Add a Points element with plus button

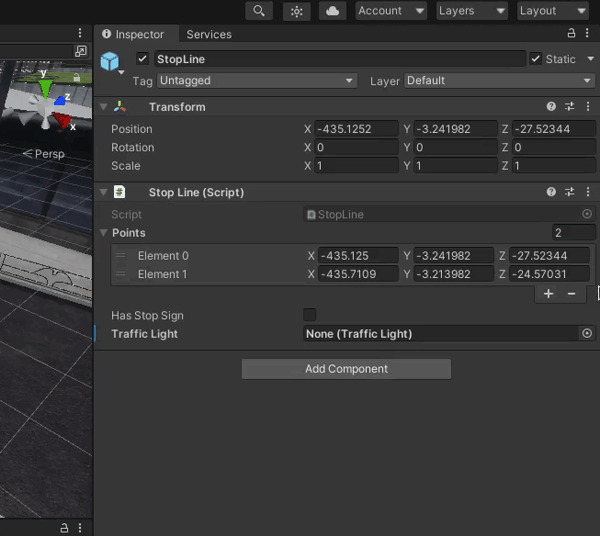548,294
